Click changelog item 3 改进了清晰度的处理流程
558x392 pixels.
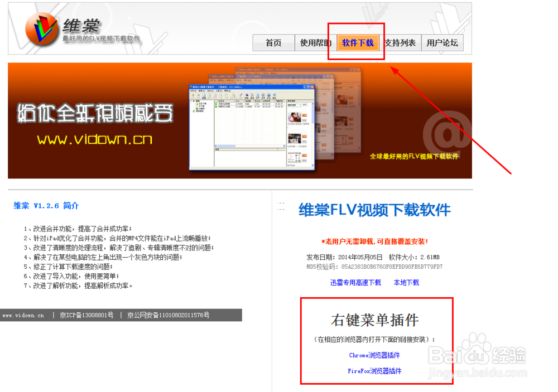tap(118, 248)
